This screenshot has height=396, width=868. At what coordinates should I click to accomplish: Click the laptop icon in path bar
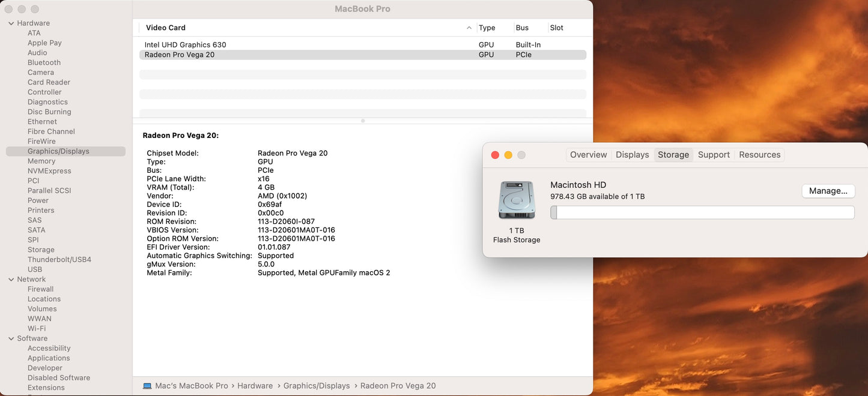tap(147, 386)
